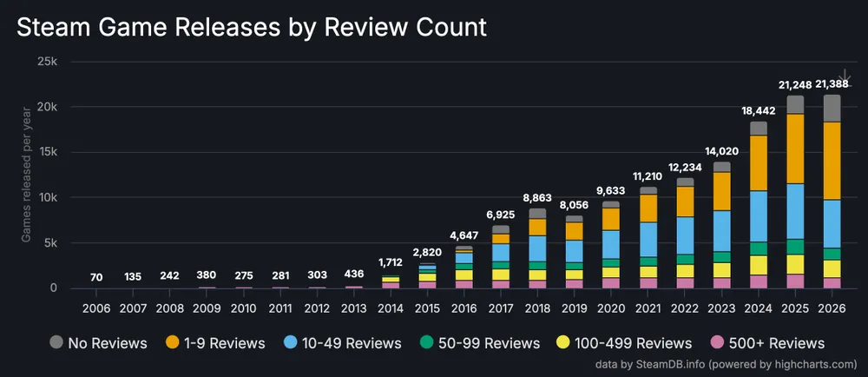The height and width of the screenshot is (377, 868).
Task: Select the blue 10-49 Reviews segment for 2025
Action: (795, 211)
